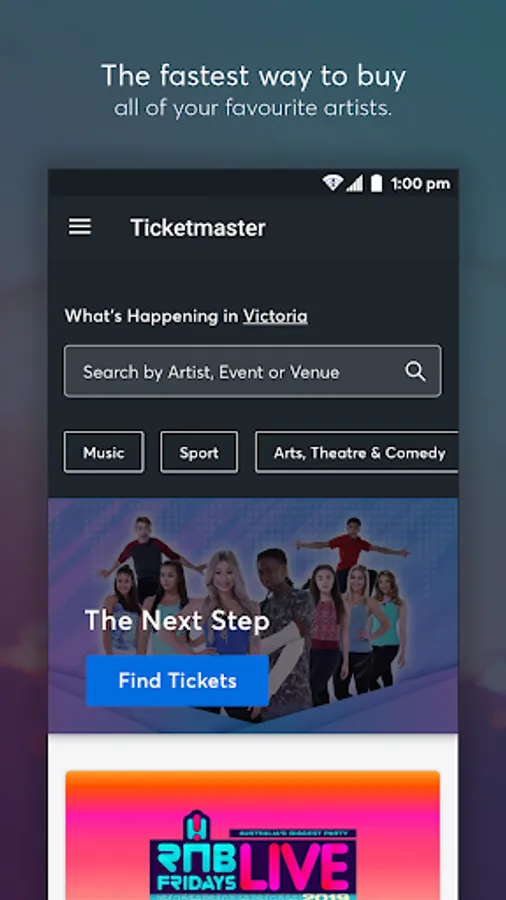This screenshot has width=506, height=900.
Task: Tap the 'all of your favourite artists' subheading
Action: tap(253, 108)
